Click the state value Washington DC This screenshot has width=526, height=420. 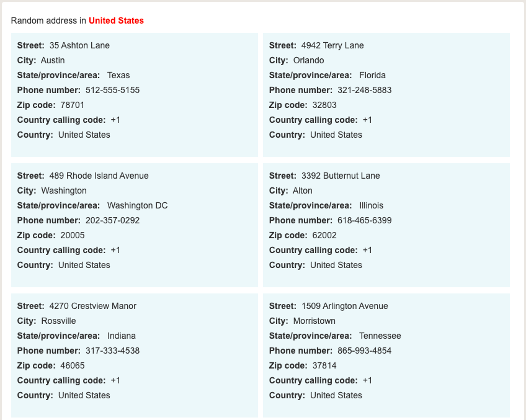[x=138, y=205]
